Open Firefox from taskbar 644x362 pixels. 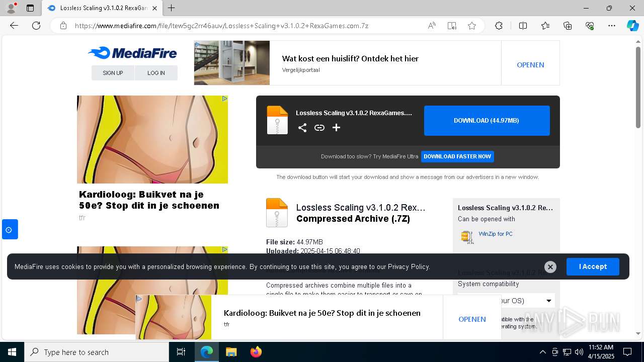click(x=256, y=352)
